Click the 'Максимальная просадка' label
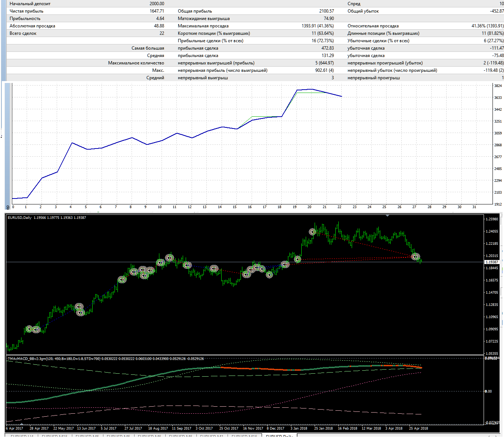Image resolution: width=504 pixels, height=437 pixels. point(203,26)
